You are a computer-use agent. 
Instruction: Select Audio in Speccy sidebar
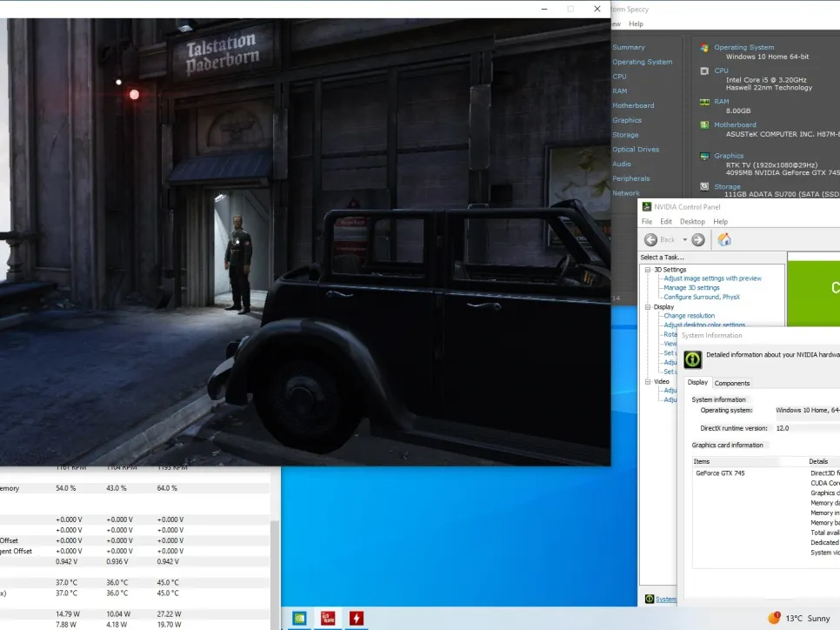(x=622, y=164)
